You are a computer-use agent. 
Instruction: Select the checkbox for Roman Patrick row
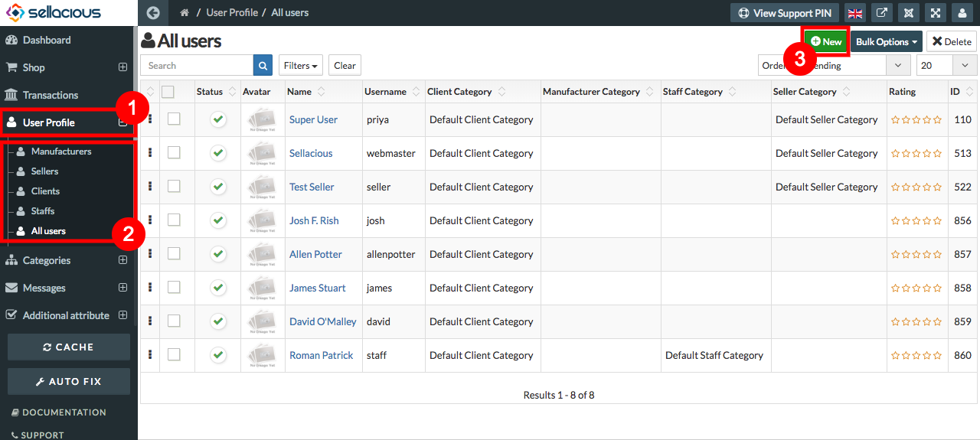pos(174,355)
